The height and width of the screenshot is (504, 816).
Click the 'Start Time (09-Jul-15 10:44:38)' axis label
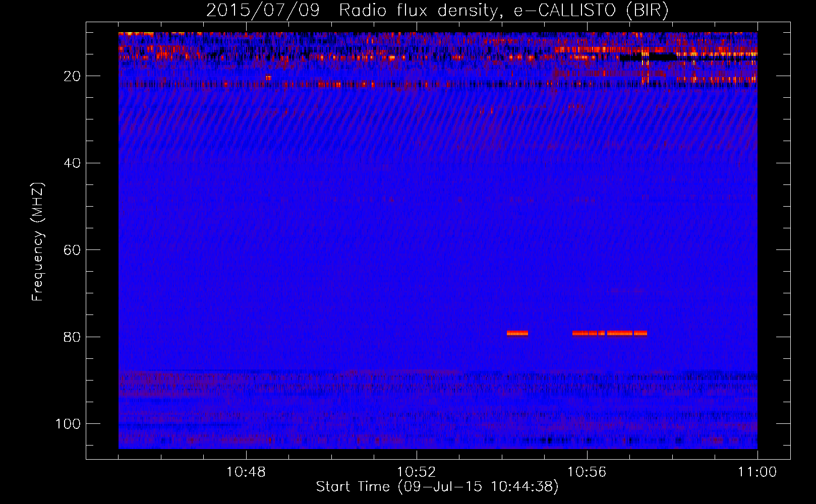pyautogui.click(x=437, y=487)
